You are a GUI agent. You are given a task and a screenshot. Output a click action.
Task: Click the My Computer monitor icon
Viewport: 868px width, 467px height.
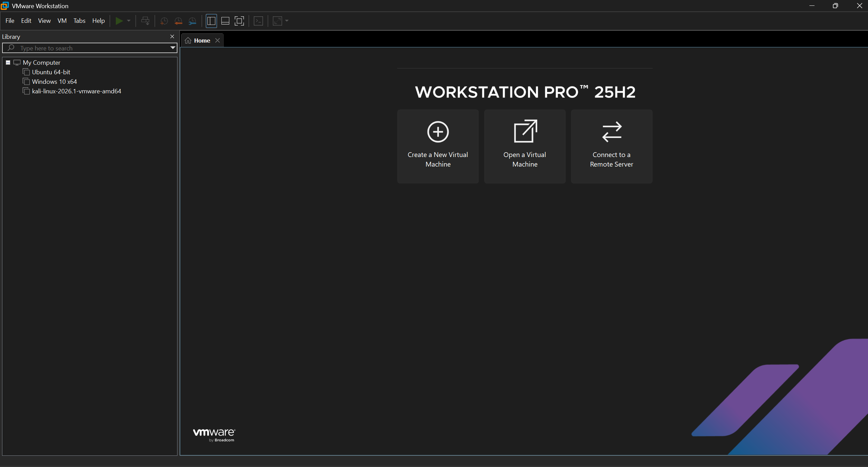click(x=17, y=62)
